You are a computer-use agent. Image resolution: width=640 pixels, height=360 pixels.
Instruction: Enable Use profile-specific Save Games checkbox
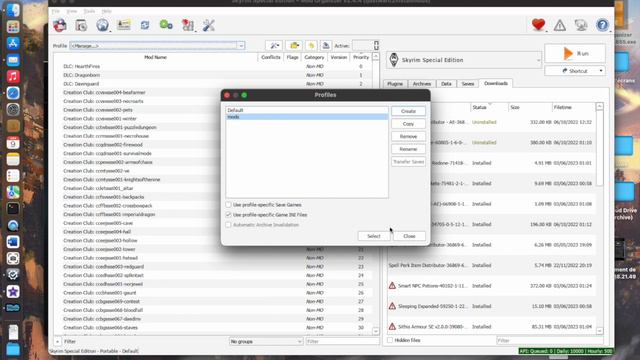tap(229, 205)
